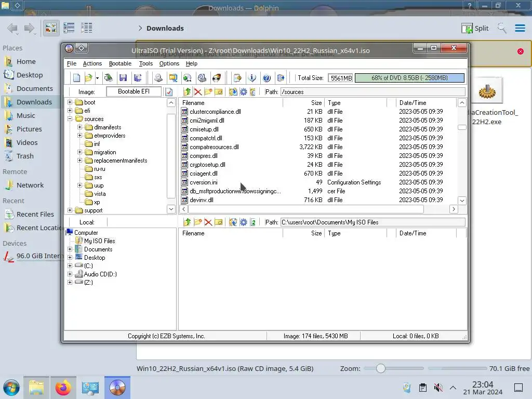Image resolution: width=532 pixels, height=399 pixels.
Task: Click the monitor-folder toolbar icon
Action: coord(173,78)
